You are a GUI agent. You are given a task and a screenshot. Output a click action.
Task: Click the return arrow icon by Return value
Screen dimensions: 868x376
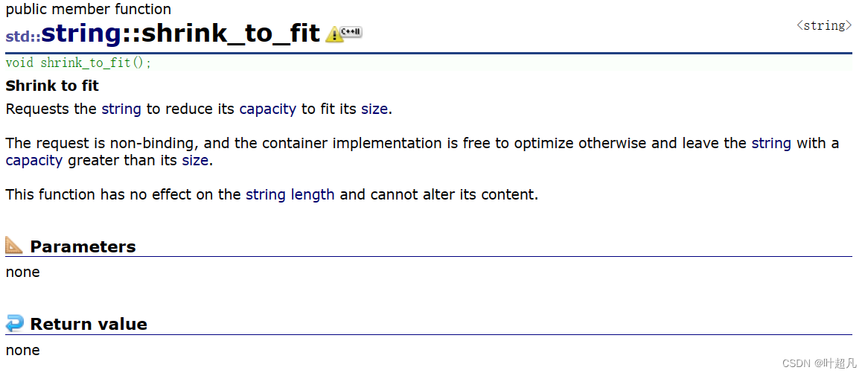point(14,323)
